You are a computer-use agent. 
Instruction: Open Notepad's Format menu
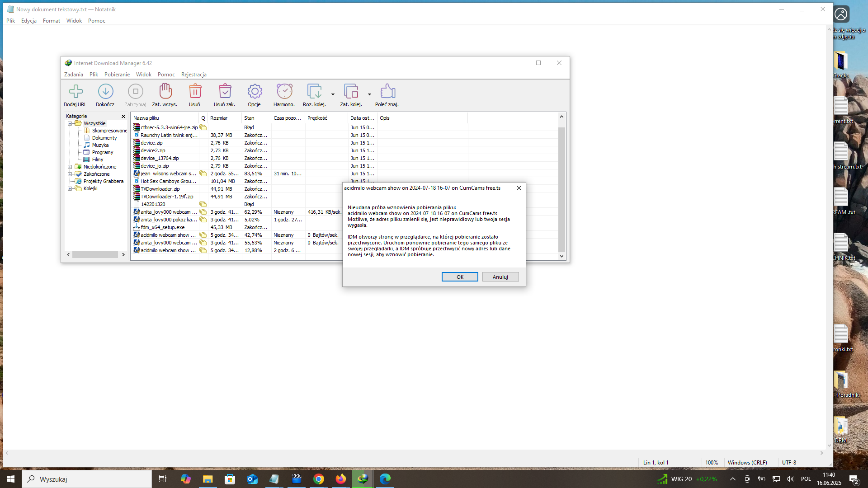tap(51, 21)
